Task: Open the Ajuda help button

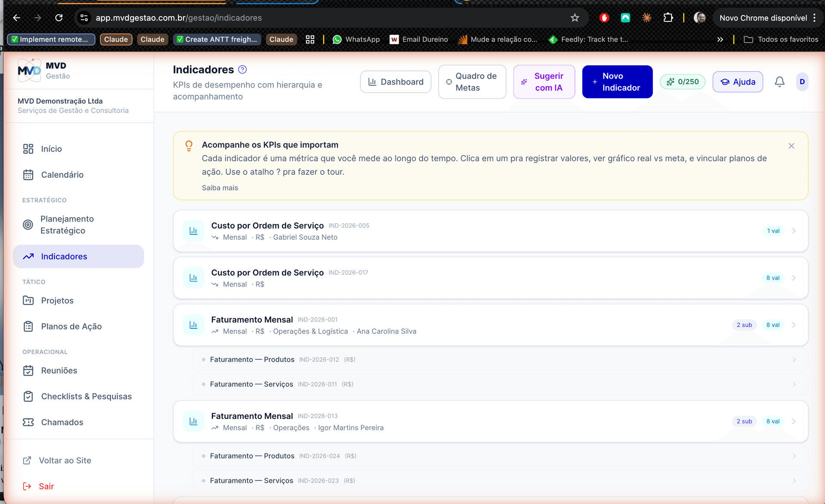Action: (x=738, y=82)
